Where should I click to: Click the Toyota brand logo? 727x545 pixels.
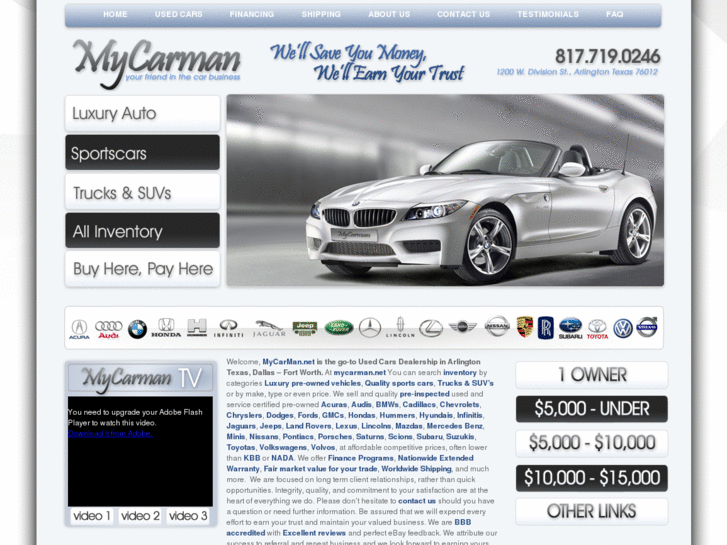[597, 329]
